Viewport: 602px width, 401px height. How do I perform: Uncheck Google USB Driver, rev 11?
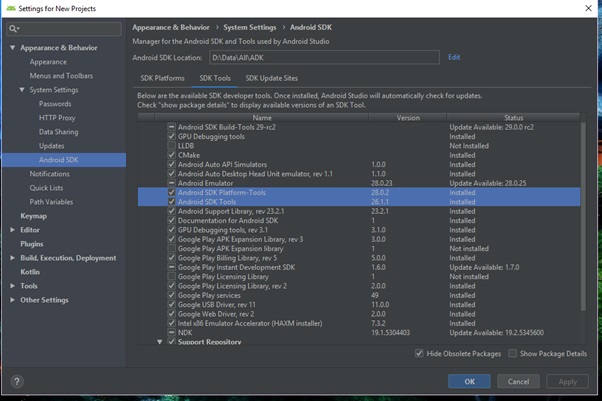[172, 305]
